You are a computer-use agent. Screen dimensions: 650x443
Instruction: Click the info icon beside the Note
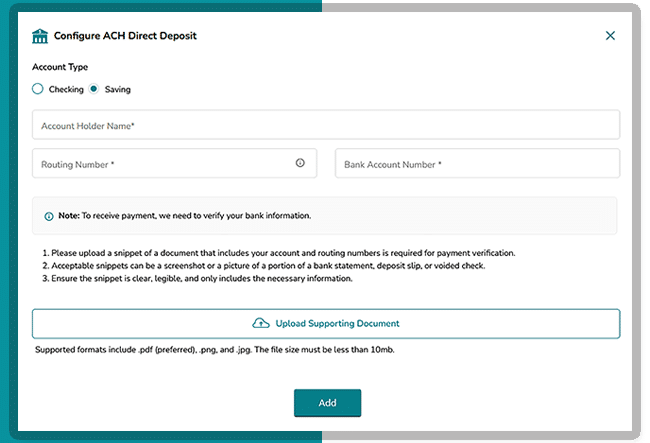(49, 216)
